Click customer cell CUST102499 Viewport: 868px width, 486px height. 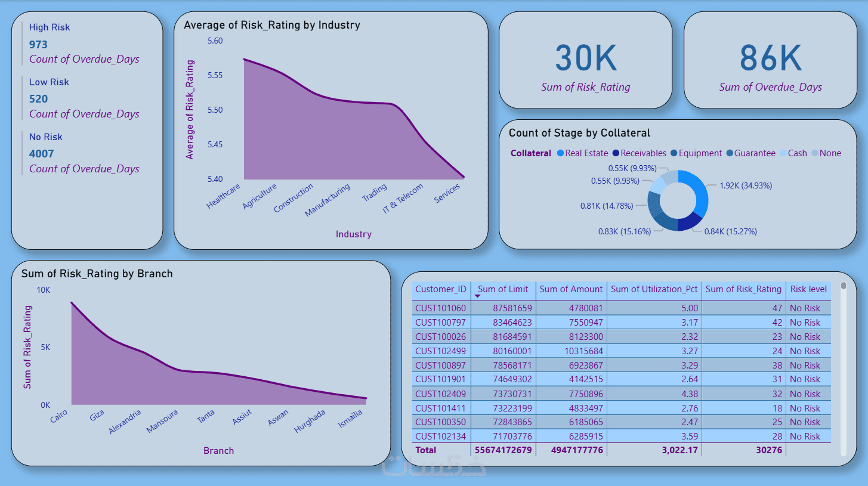[x=441, y=351]
